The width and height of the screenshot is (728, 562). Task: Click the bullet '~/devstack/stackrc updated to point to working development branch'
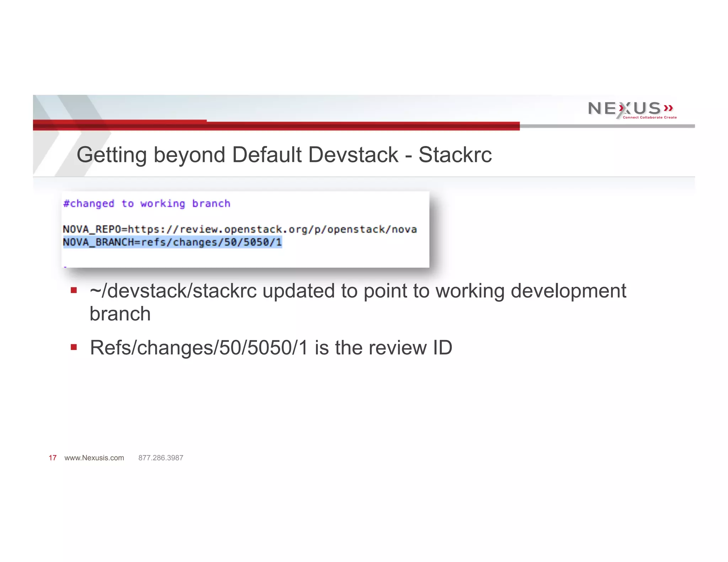tap(358, 302)
